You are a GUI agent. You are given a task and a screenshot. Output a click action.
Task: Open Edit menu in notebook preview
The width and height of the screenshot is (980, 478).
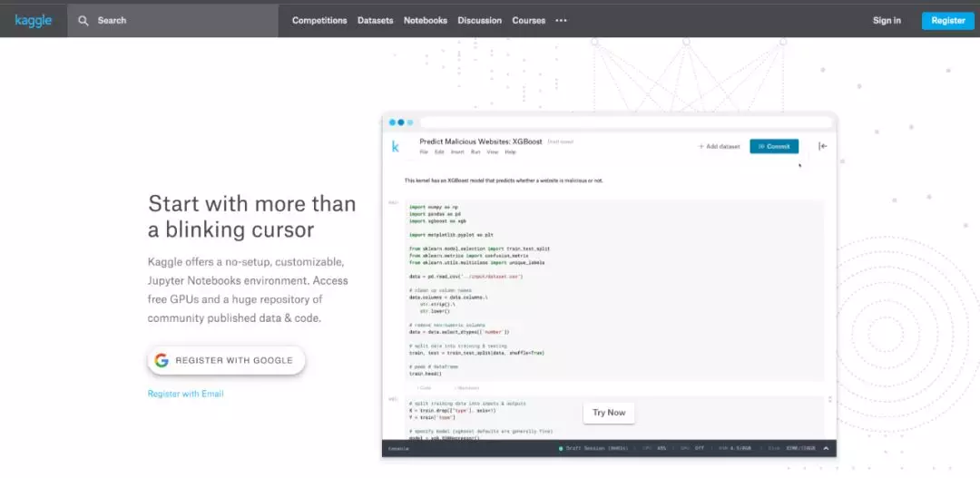coord(439,151)
